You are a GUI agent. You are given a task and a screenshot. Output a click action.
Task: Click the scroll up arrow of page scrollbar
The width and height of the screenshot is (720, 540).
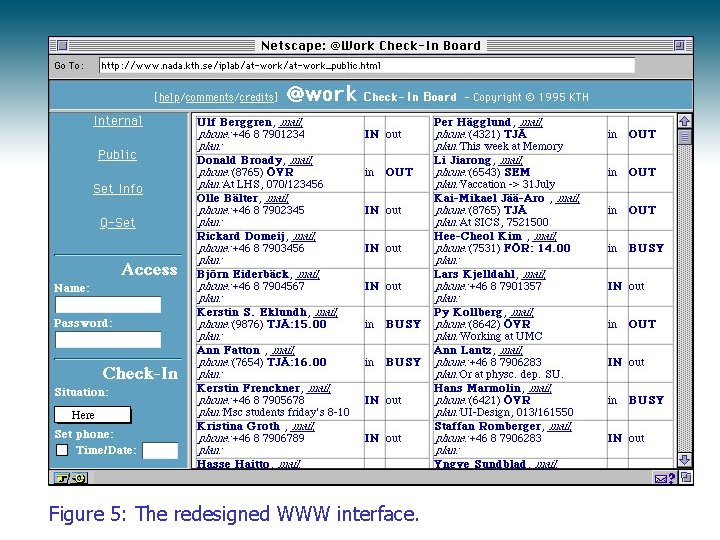tap(684, 121)
